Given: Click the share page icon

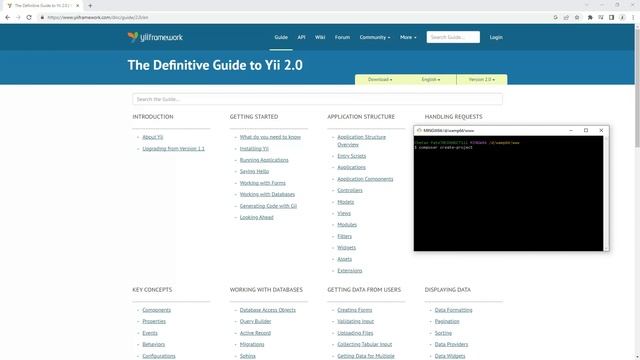Looking at the screenshot, I should (566, 18).
